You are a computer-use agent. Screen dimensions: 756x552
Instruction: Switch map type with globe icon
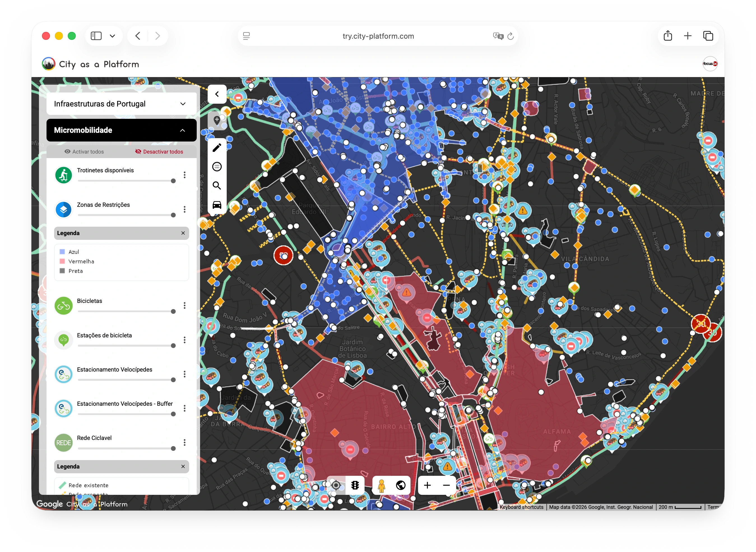pos(400,485)
